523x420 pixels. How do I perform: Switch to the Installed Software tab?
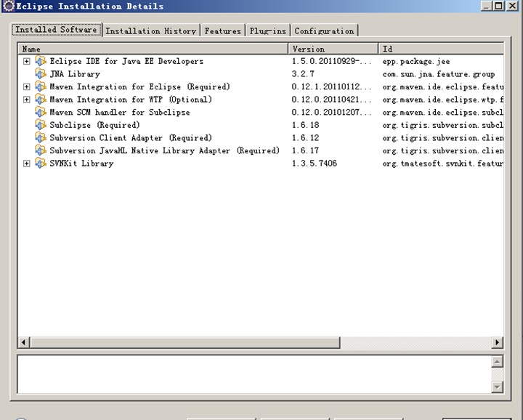[57, 29]
